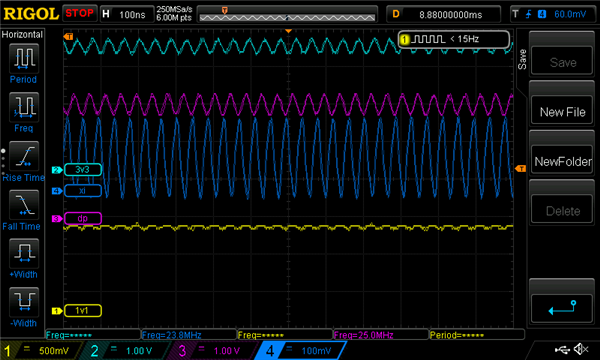The image size is (600, 360).
Task: Open the Save side tab
Action: tap(522, 59)
